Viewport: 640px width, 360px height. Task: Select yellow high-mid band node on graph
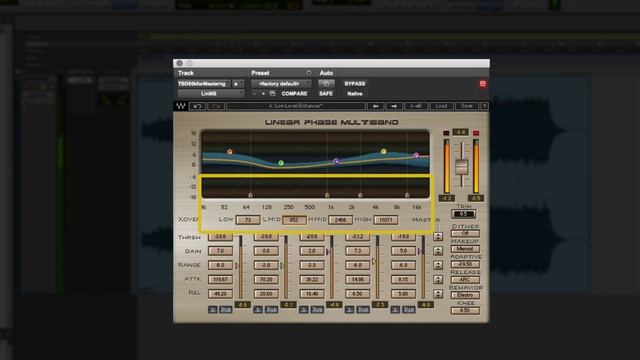pyautogui.click(x=384, y=151)
